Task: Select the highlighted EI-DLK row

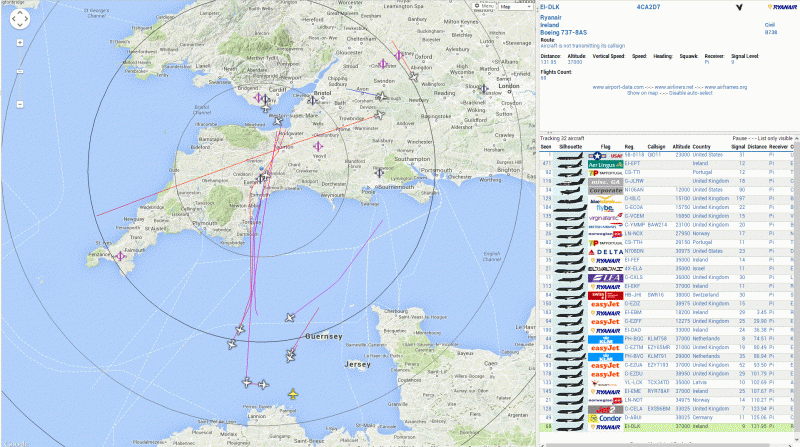Action: [x=666, y=427]
